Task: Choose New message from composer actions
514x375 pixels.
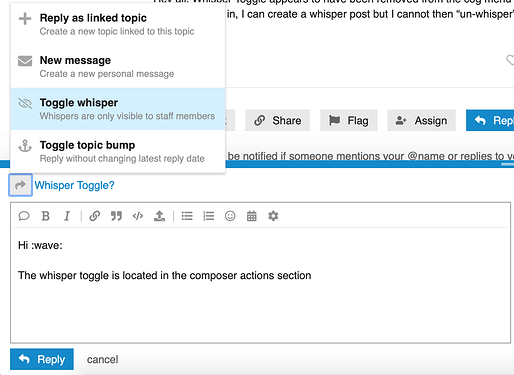Action: (118, 67)
